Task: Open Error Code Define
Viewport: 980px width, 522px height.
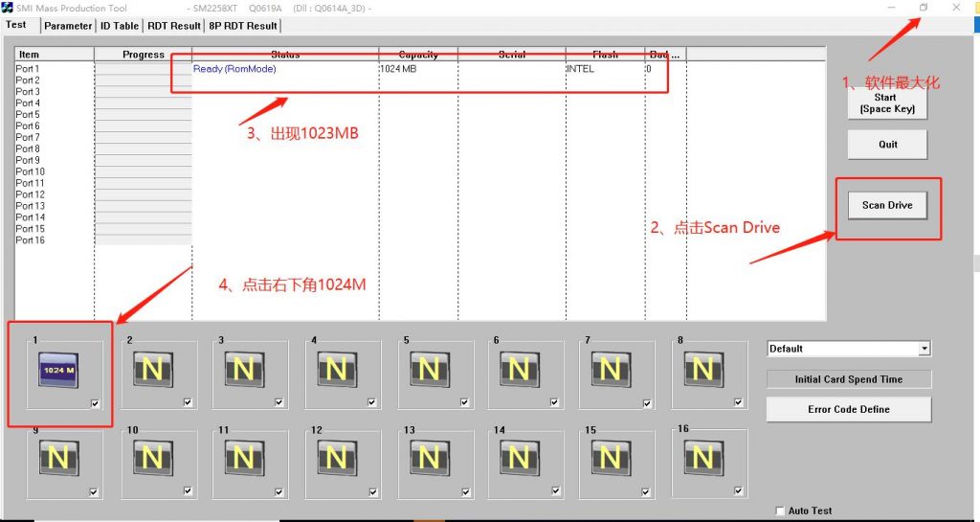Action: 848,409
